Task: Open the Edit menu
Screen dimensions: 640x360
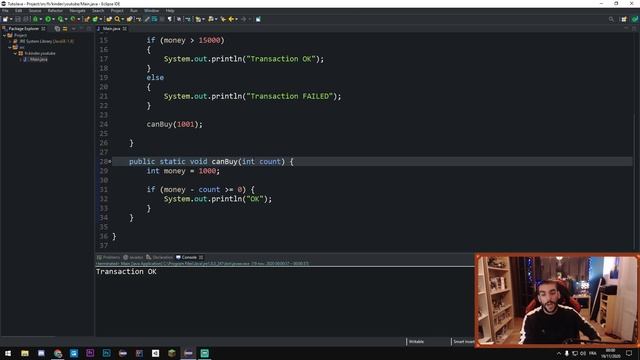Action: pos(18,11)
